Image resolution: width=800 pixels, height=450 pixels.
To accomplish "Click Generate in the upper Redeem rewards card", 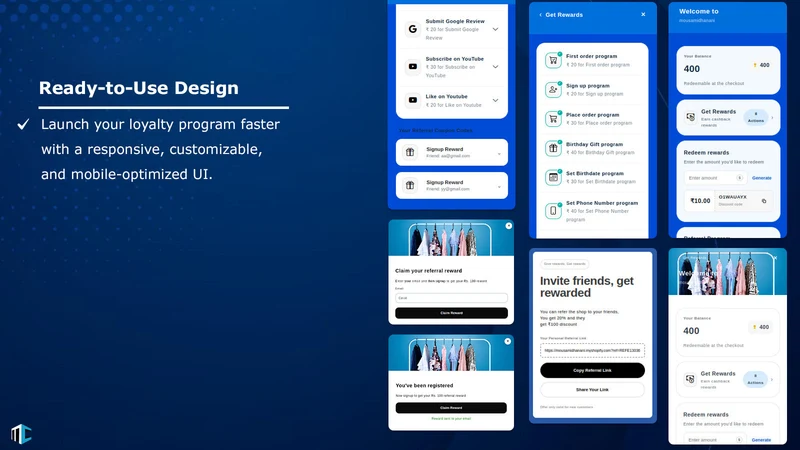I will [x=762, y=178].
